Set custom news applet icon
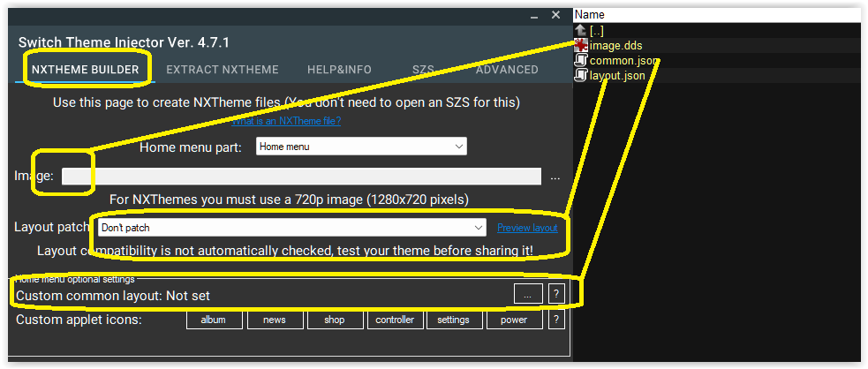This screenshot has height=369, width=868. click(275, 320)
